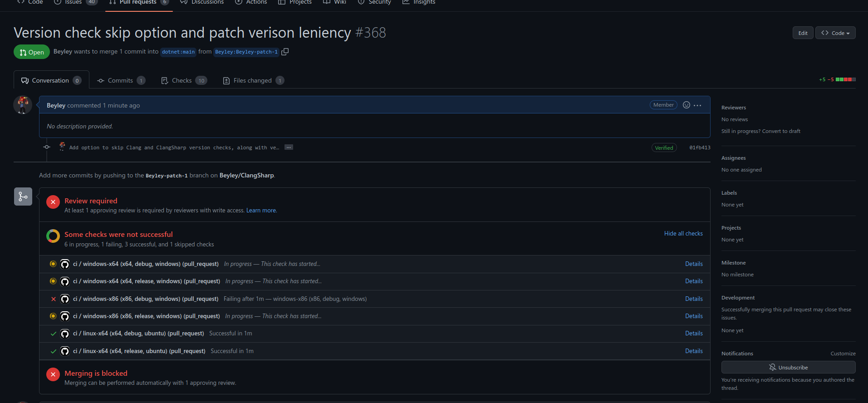Go to the repository Issues tab
868x403 pixels.
[x=75, y=2]
